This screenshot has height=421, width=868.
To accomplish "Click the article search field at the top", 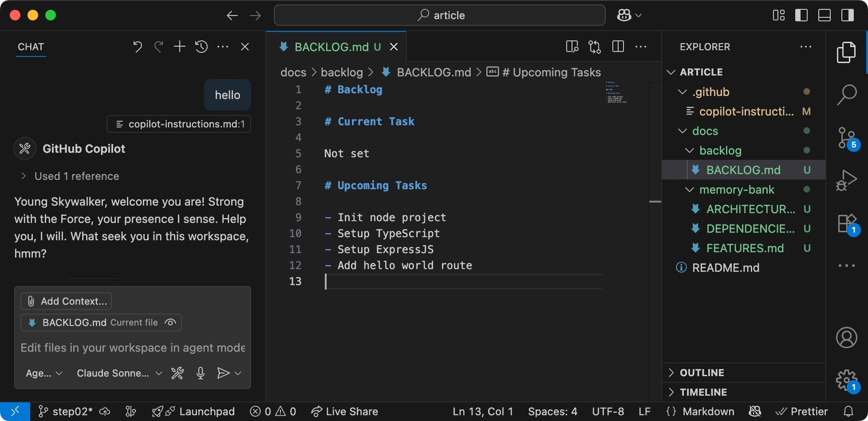I will coord(439,15).
